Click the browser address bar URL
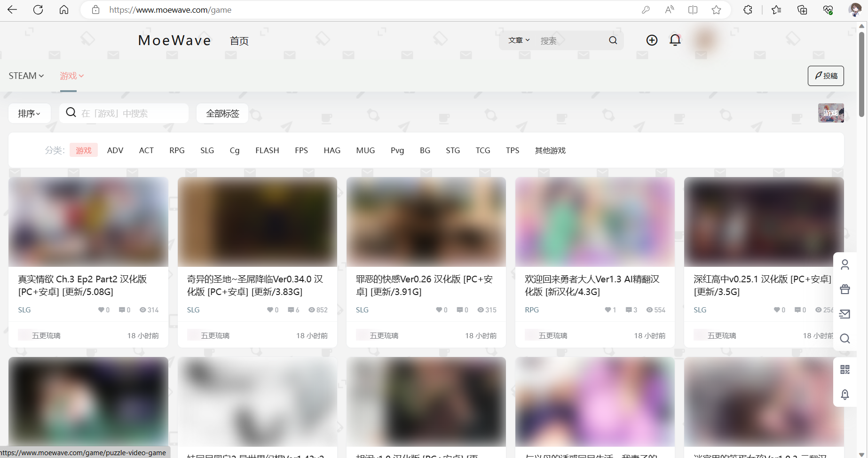This screenshot has width=868, height=458. [x=170, y=10]
